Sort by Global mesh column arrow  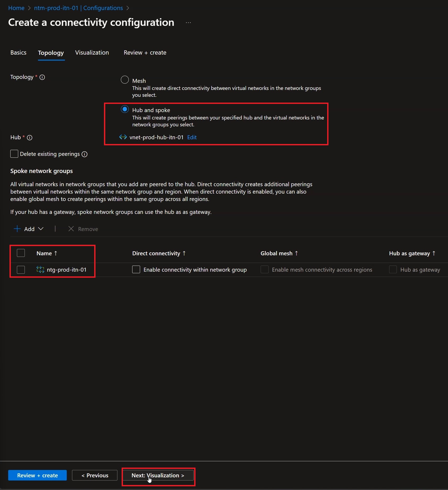(297, 253)
